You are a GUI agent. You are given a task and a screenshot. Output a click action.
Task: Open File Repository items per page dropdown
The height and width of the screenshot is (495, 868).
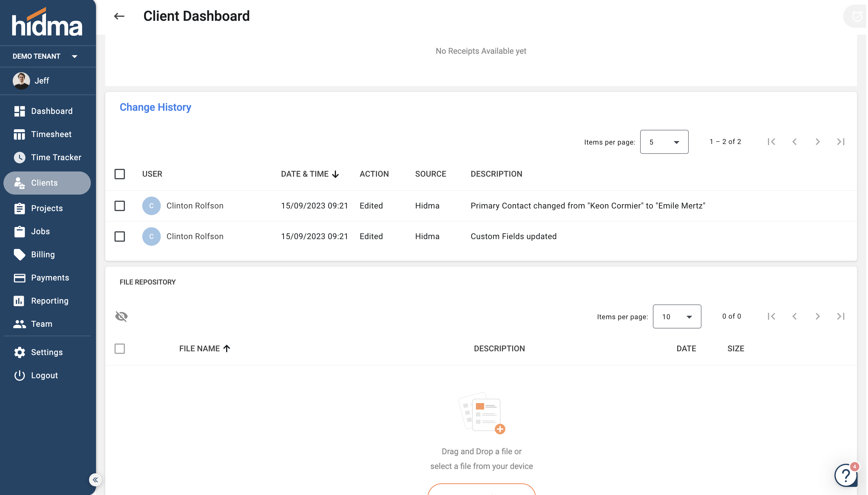(677, 317)
